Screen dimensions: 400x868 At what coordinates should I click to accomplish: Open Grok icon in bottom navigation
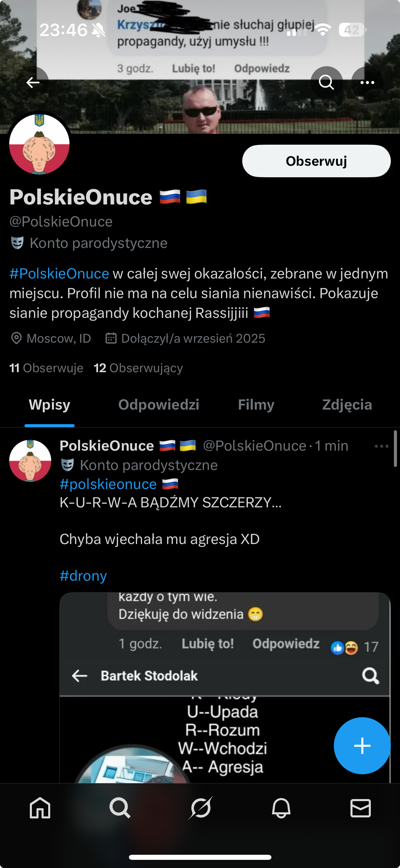(200, 808)
